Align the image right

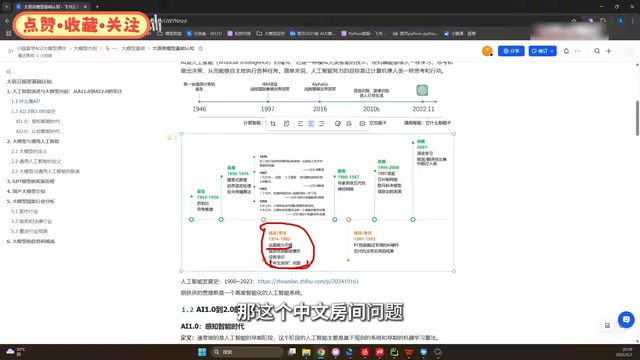click(x=322, y=123)
